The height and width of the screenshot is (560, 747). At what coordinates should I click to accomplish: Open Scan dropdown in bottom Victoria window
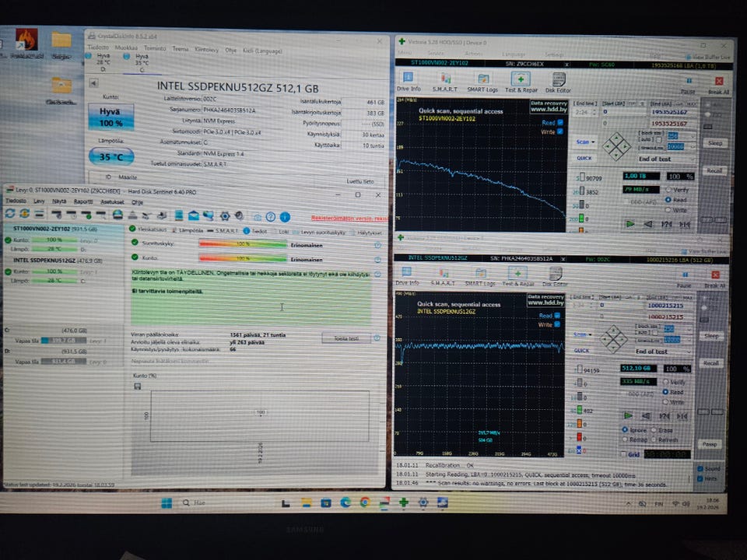pos(583,334)
